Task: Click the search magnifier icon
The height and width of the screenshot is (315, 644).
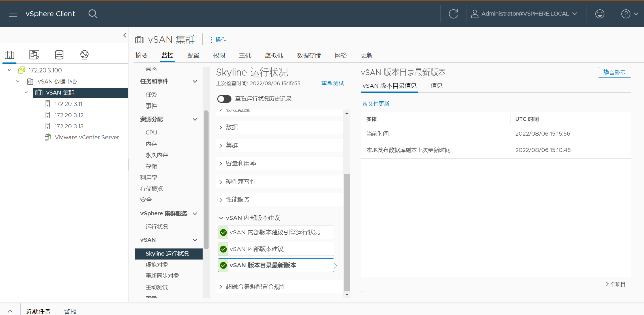Action: click(93, 14)
